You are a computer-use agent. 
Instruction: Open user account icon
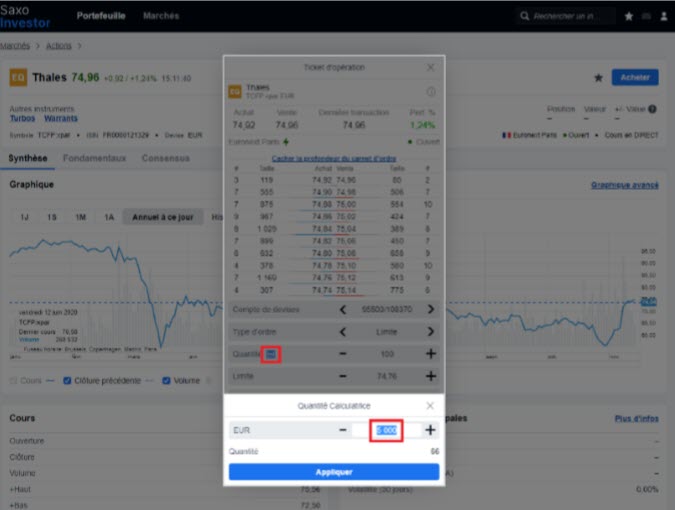click(664, 16)
